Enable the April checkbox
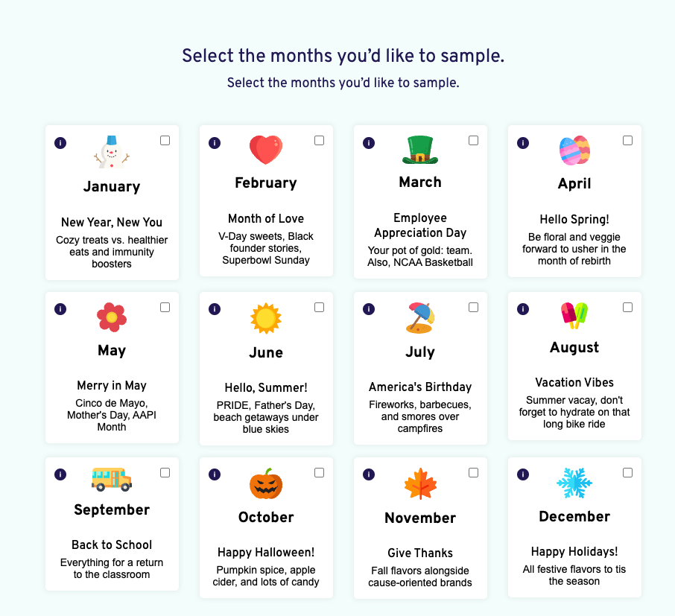Viewport: 675px width, 616px height. [x=627, y=141]
